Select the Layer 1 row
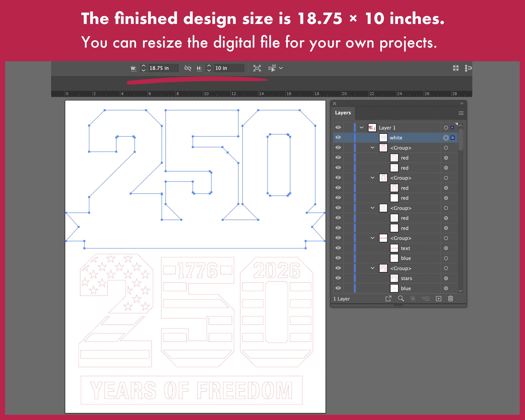 click(396, 128)
